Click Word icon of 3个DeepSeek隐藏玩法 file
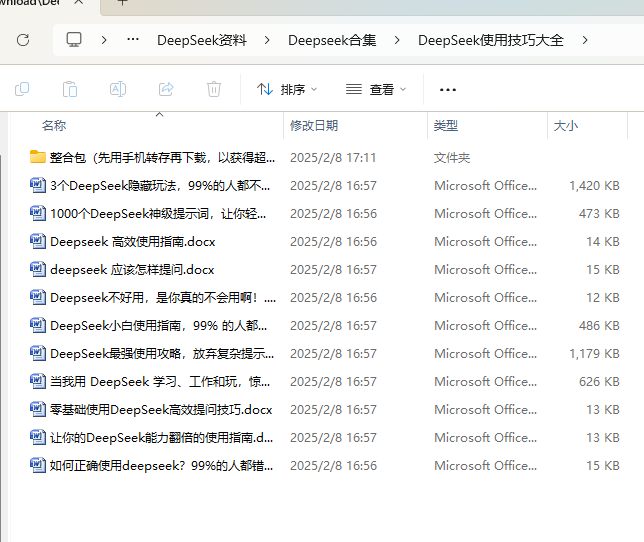This screenshot has height=542, width=644. point(37,185)
